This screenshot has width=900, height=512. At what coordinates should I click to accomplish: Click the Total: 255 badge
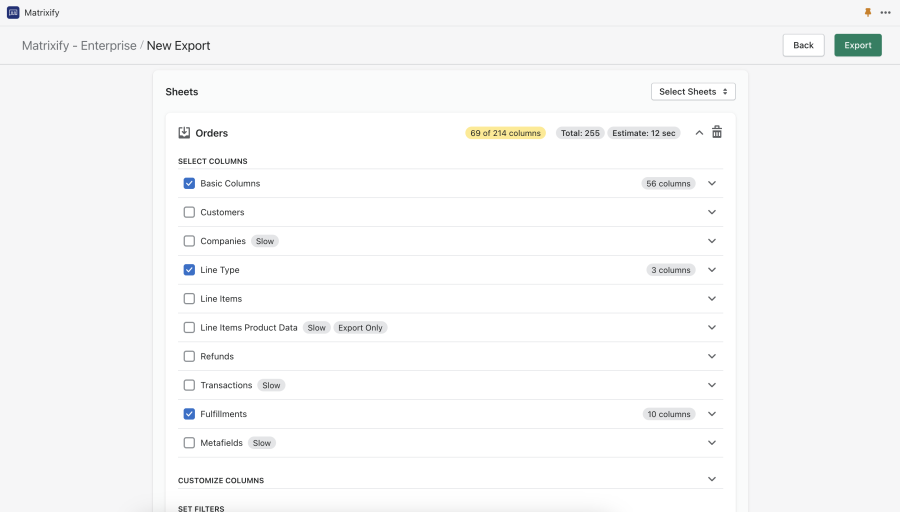point(580,133)
